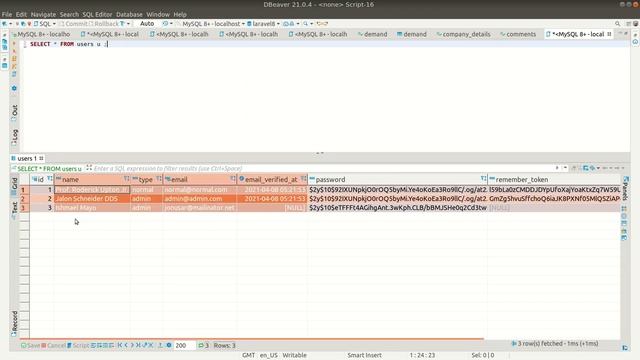Select the cell 'Jalon Schneider DDS'

(92, 199)
